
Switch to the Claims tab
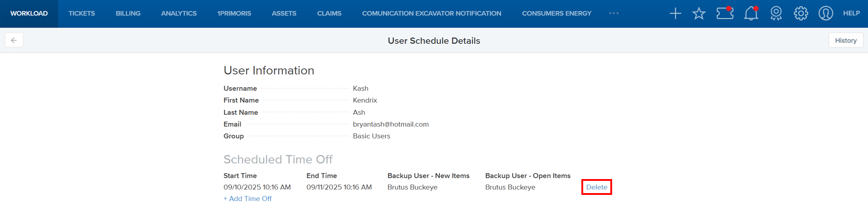(x=329, y=14)
